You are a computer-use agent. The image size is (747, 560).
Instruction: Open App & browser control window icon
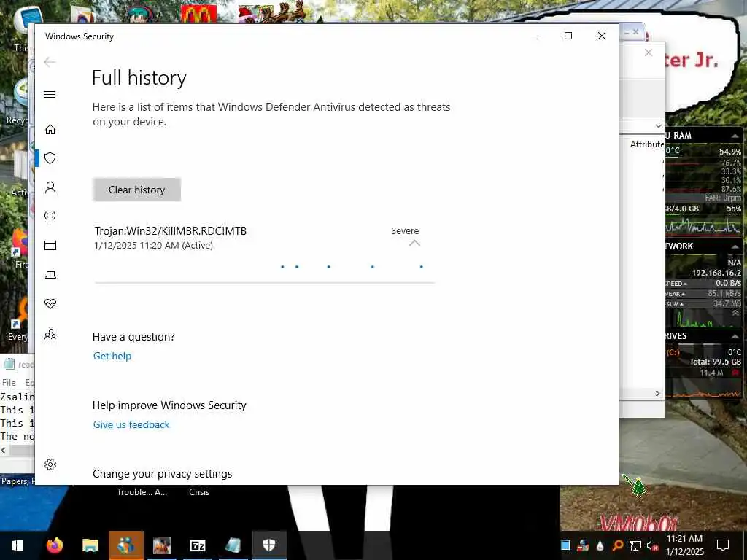50,245
